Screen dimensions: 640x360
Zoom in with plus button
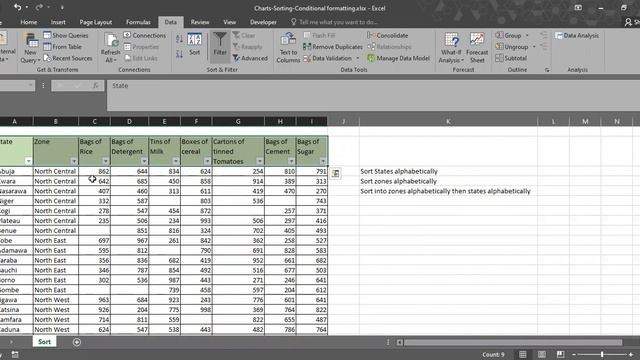tap(631, 355)
